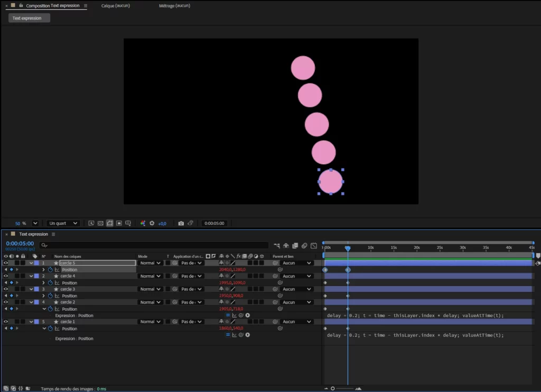Click the 0:00:05:00 preview time button
This screenshot has height=392, width=541.
click(214, 223)
